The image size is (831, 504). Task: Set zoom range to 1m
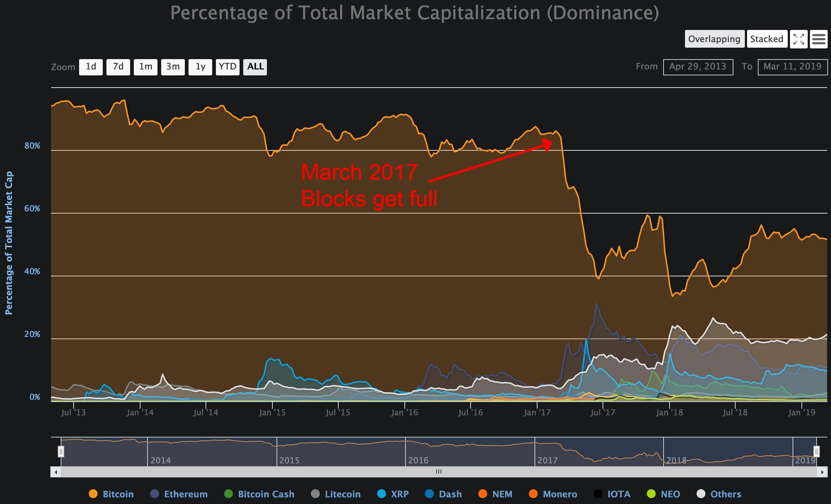146,67
